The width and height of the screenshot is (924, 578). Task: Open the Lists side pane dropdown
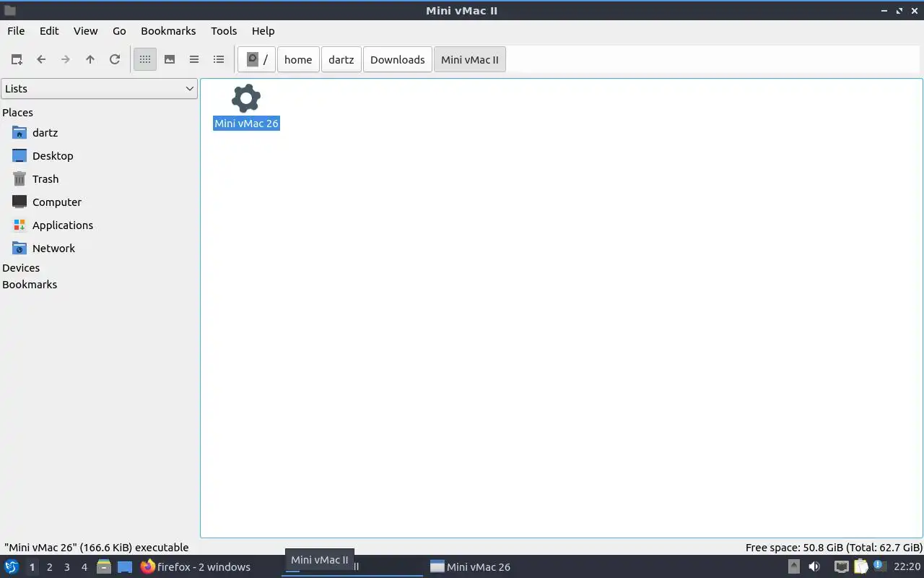tap(99, 89)
